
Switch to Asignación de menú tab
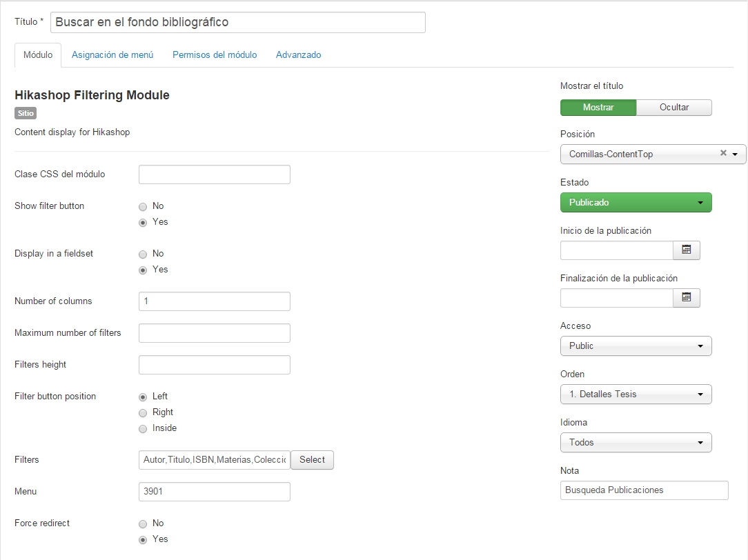coord(112,55)
